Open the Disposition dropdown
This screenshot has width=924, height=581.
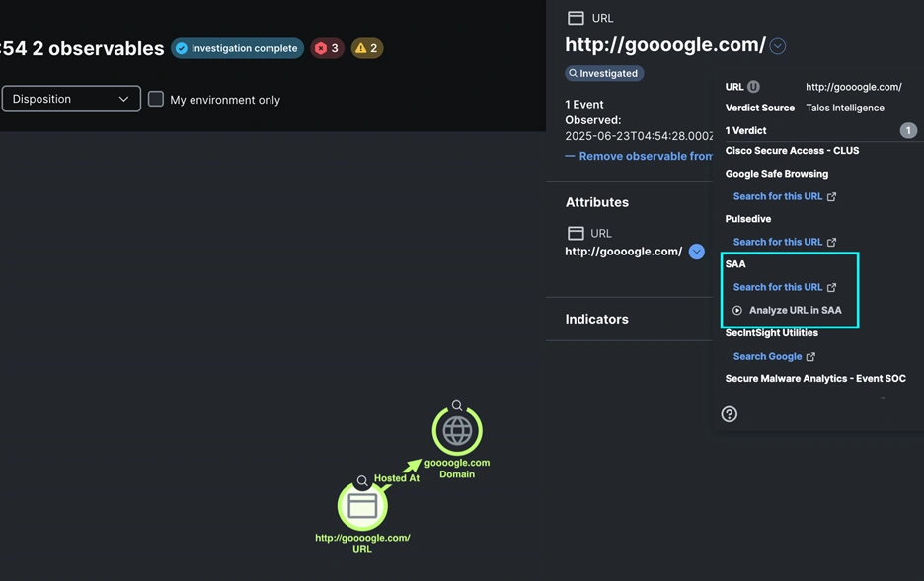[x=69, y=99]
